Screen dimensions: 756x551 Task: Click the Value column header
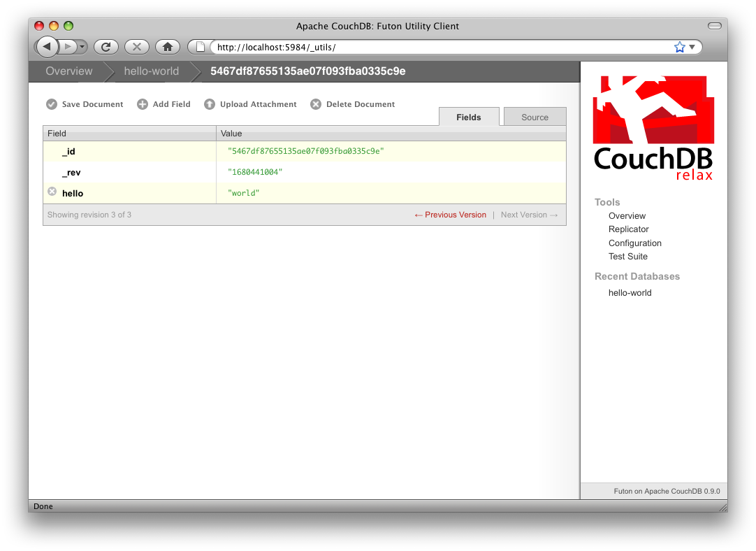pos(391,133)
